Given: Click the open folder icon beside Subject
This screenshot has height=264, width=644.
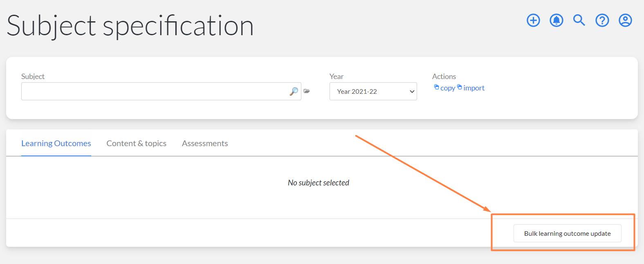Looking at the screenshot, I should coord(307,91).
